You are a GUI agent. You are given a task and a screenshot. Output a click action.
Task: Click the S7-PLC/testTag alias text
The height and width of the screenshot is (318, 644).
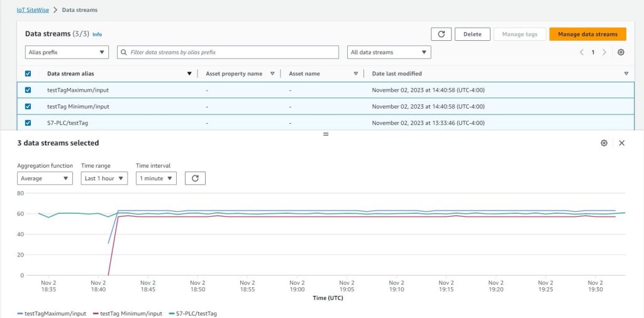tap(67, 123)
